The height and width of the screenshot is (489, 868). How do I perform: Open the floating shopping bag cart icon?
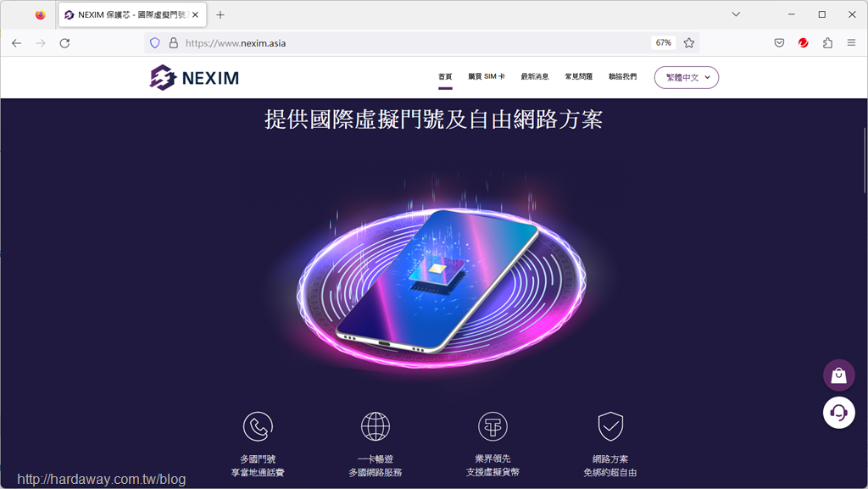838,375
